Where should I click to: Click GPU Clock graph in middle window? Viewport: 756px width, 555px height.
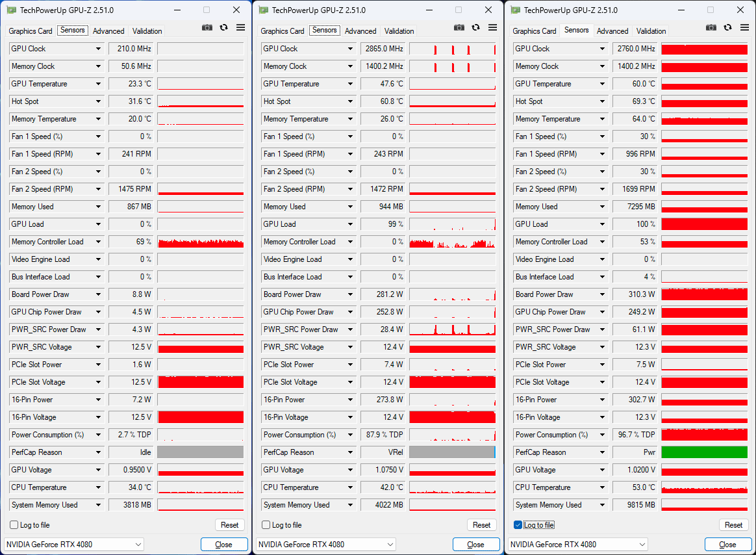pyautogui.click(x=452, y=49)
